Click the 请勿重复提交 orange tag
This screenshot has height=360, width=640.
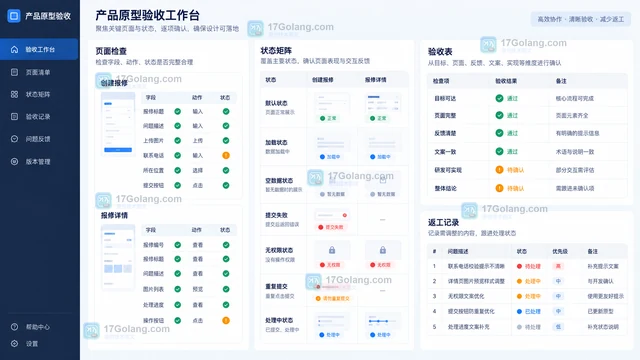[333, 298]
